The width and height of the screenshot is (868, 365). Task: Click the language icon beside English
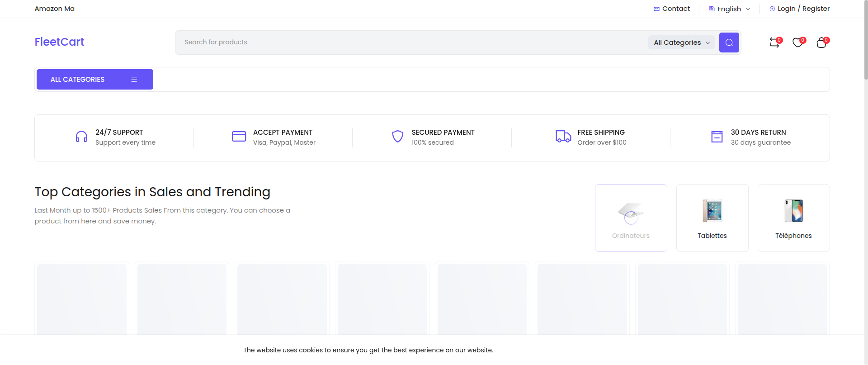click(712, 9)
